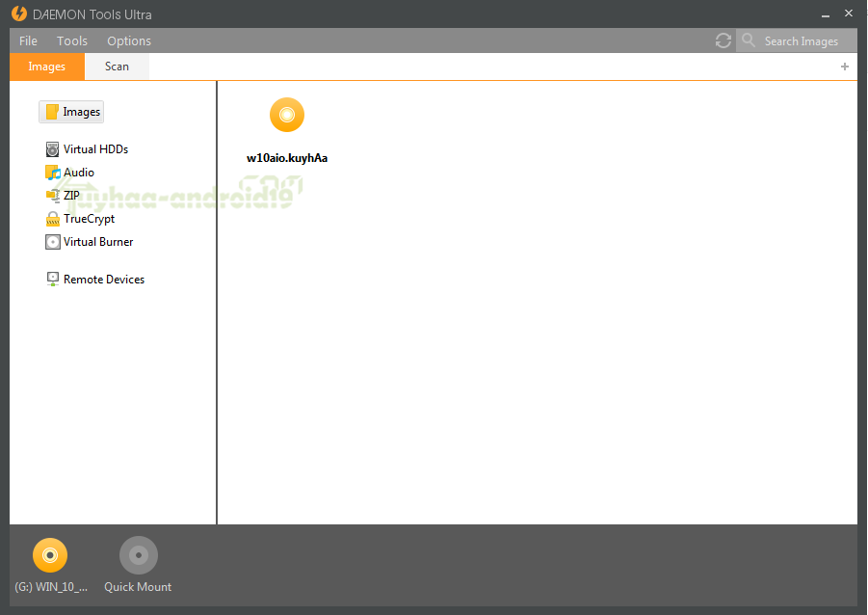Viewport: 868px width, 615px height.
Task: Switch to the Scan tab
Action: point(117,67)
